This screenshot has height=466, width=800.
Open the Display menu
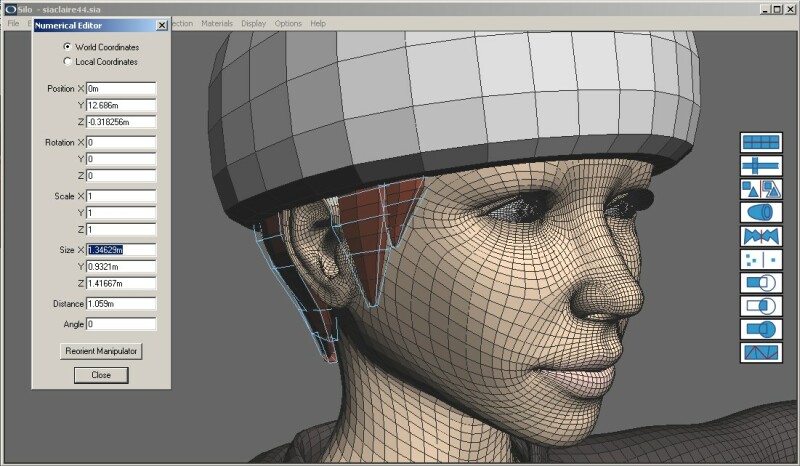pyautogui.click(x=253, y=23)
